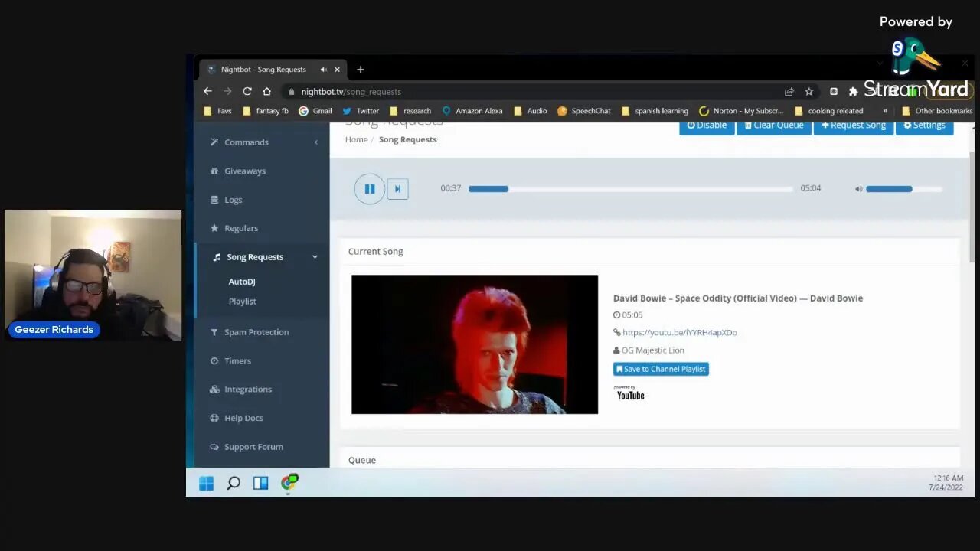Save the song to Channel Playlist
The height and width of the screenshot is (551, 980).
coord(661,369)
